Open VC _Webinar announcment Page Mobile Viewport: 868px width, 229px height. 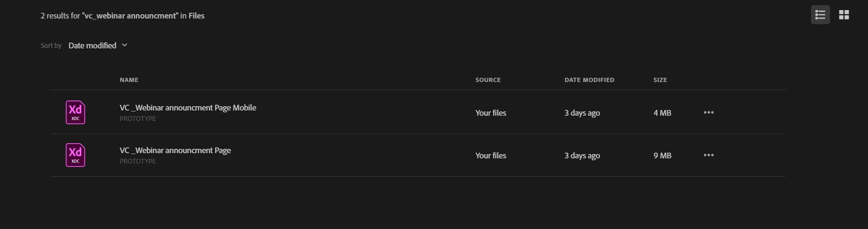tap(188, 108)
